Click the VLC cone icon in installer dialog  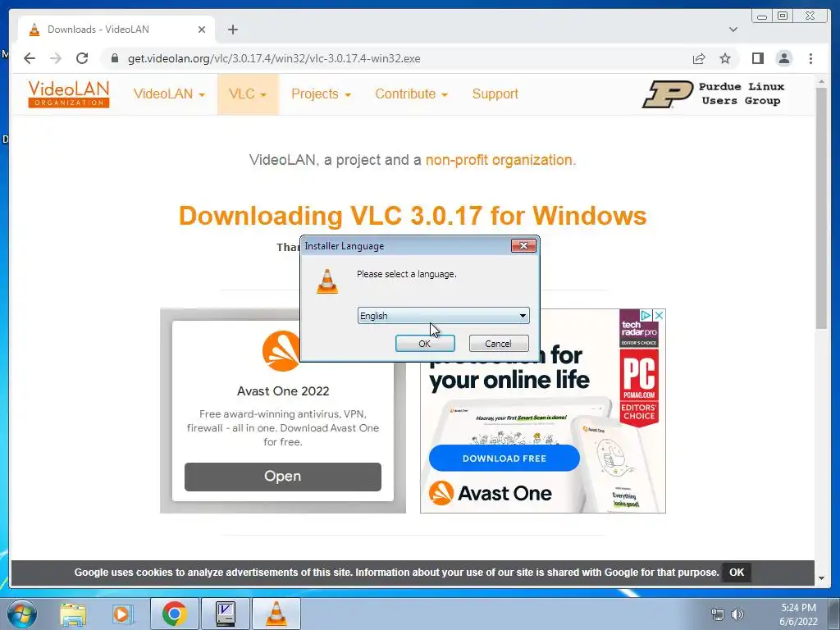coord(327,281)
